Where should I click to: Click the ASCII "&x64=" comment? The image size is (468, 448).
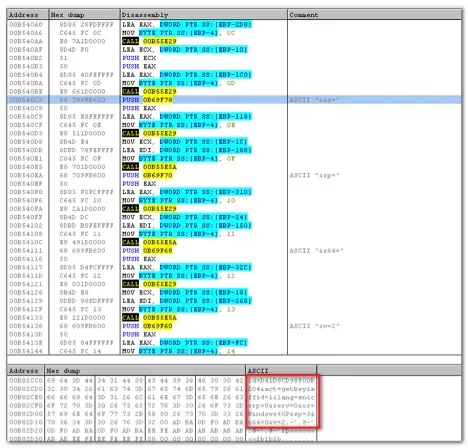[316, 250]
